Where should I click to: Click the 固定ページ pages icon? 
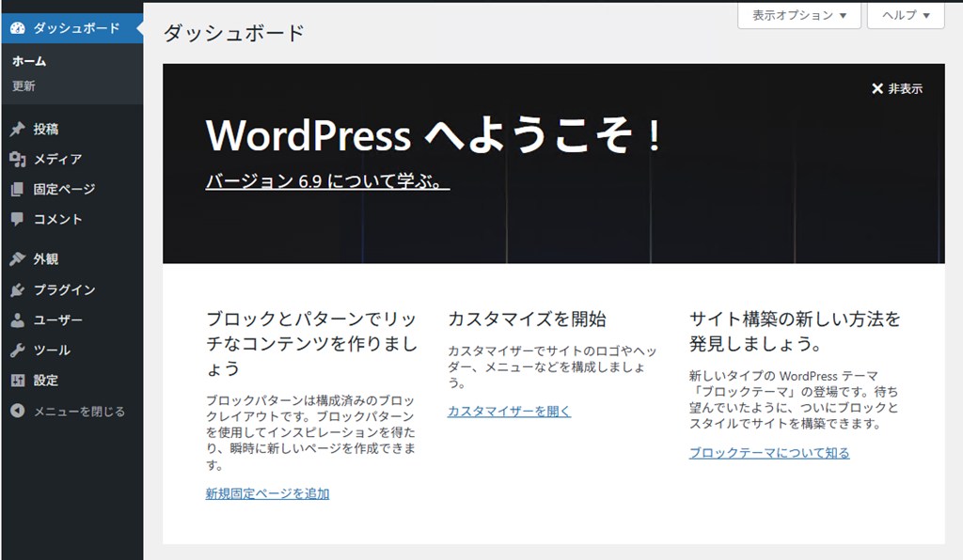(x=17, y=190)
